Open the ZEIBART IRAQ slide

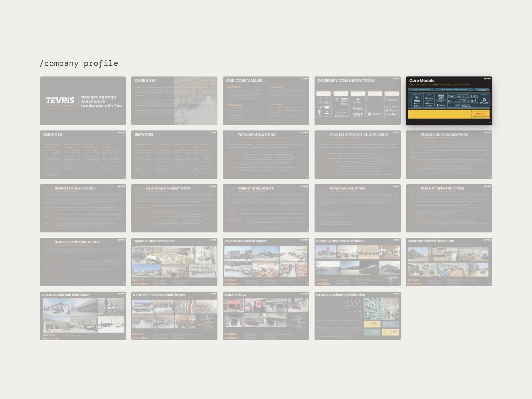tap(266, 316)
